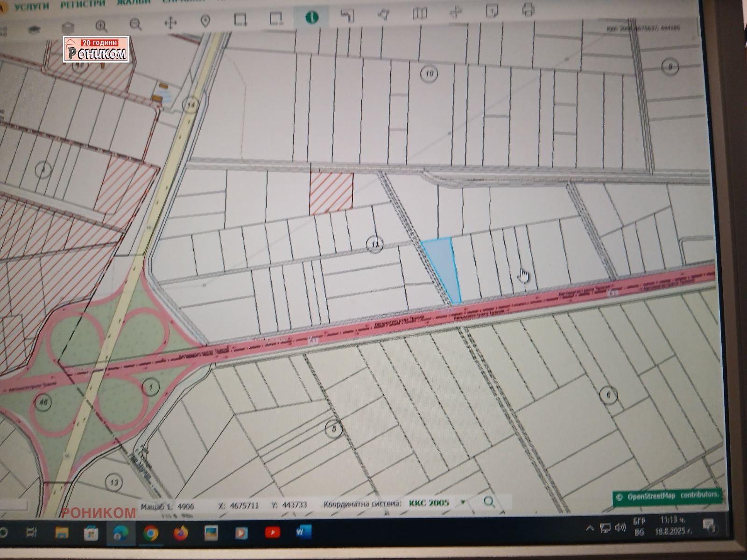Click the red hatched parcel near block 11
Image resolution: width=747 pixels, height=560 pixels.
coord(331,192)
